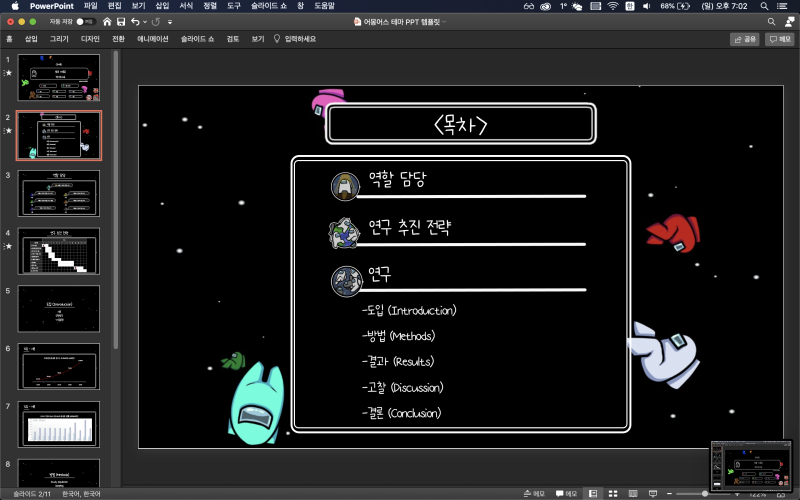Click the volume icon in menu bar
The width and height of the screenshot is (800, 500).
[646, 6]
